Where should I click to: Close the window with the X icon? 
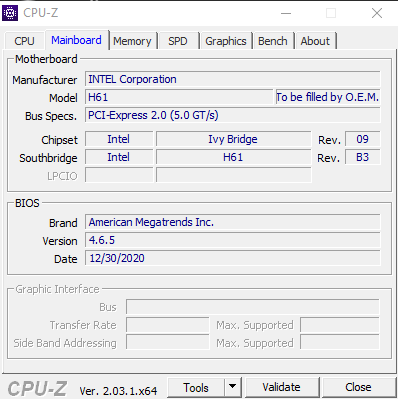377,13
